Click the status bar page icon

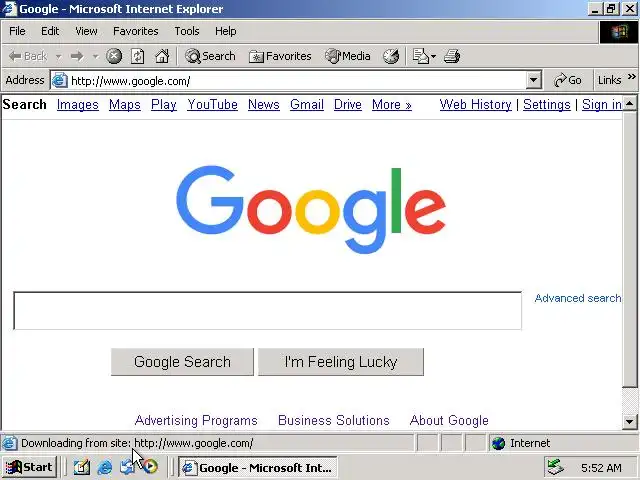tap(10, 443)
